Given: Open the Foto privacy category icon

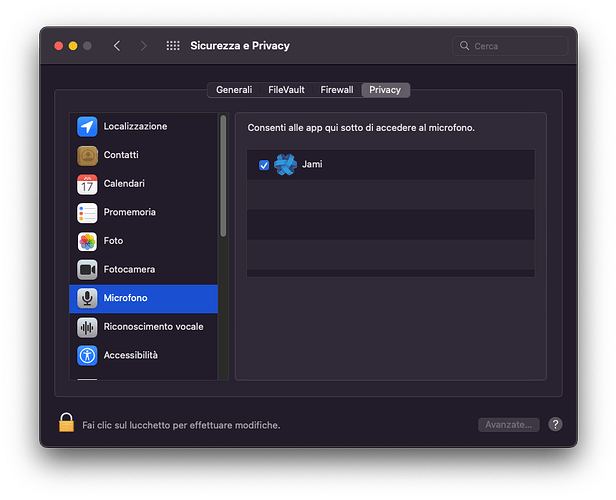Looking at the screenshot, I should pos(87,241).
